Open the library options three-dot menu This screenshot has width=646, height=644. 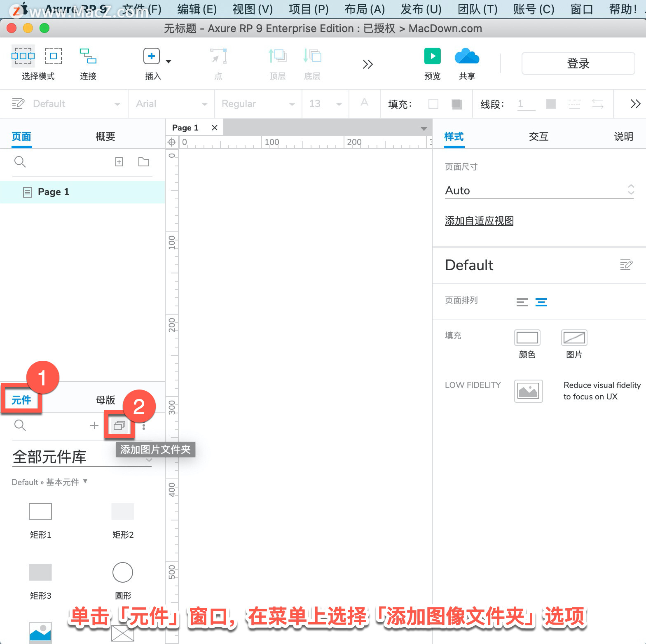tap(144, 426)
